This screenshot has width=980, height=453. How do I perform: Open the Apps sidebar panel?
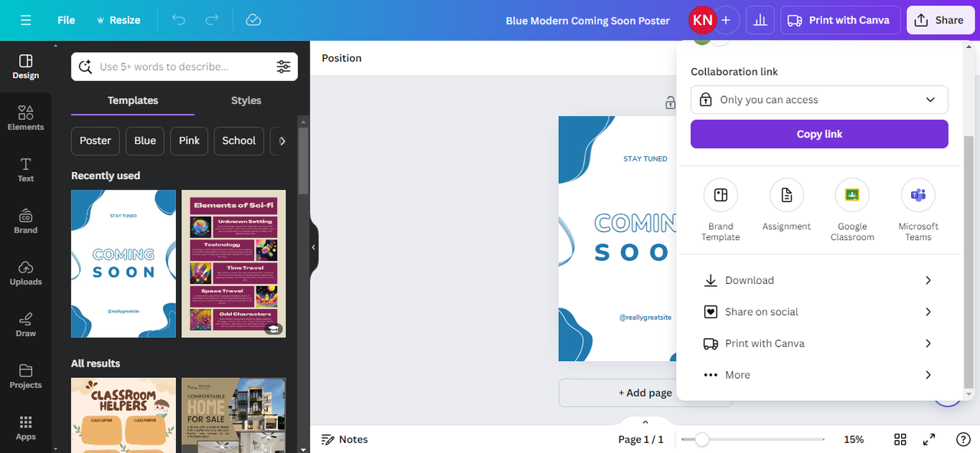click(x=25, y=428)
